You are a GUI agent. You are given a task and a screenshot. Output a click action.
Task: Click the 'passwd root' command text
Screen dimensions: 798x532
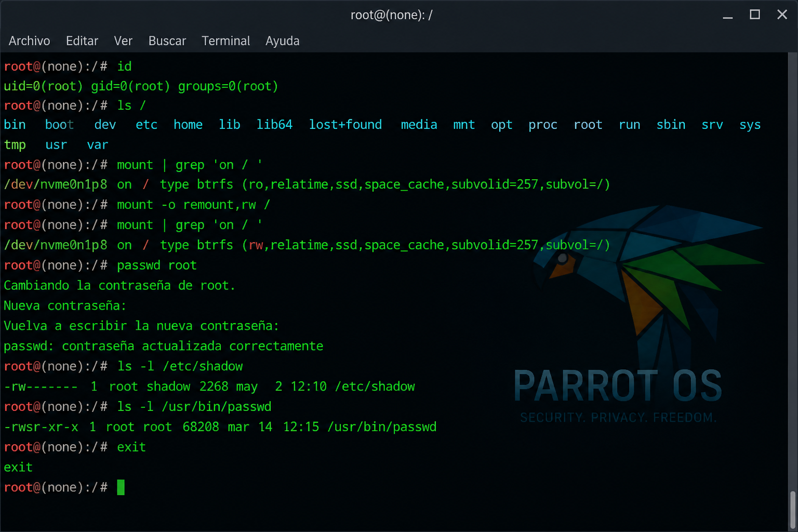[157, 265]
